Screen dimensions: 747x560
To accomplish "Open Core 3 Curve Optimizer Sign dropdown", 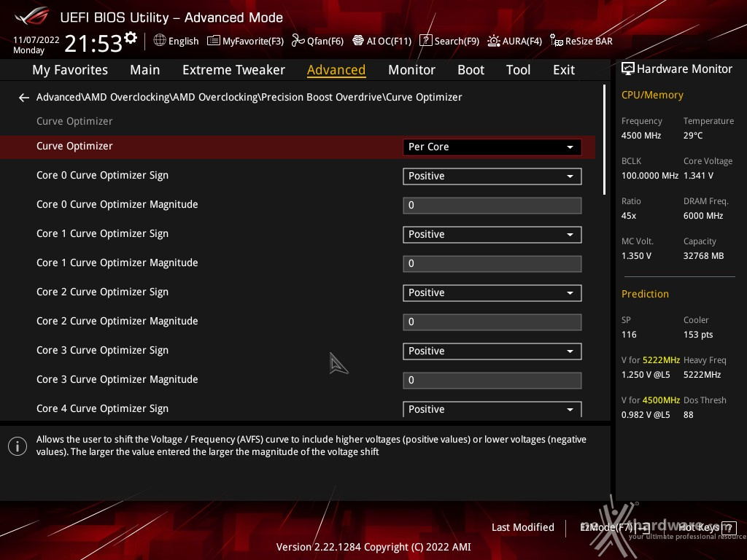I will pos(492,351).
